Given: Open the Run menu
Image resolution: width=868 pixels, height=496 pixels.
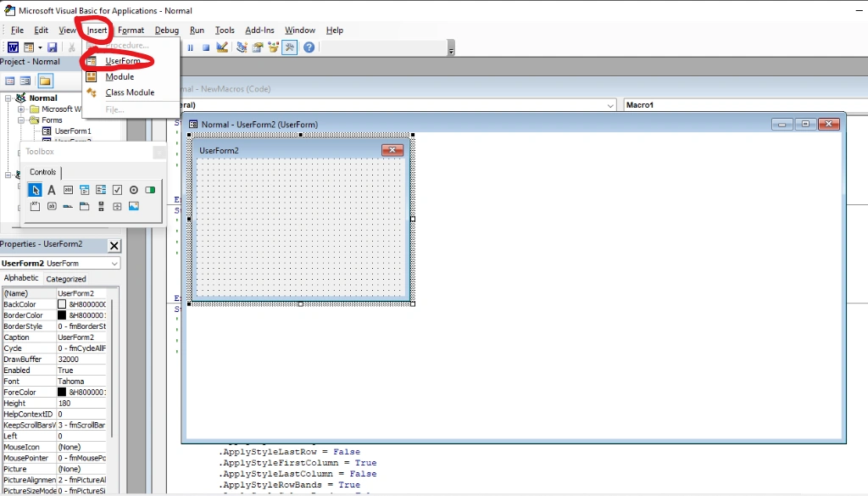Looking at the screenshot, I should click(x=197, y=30).
